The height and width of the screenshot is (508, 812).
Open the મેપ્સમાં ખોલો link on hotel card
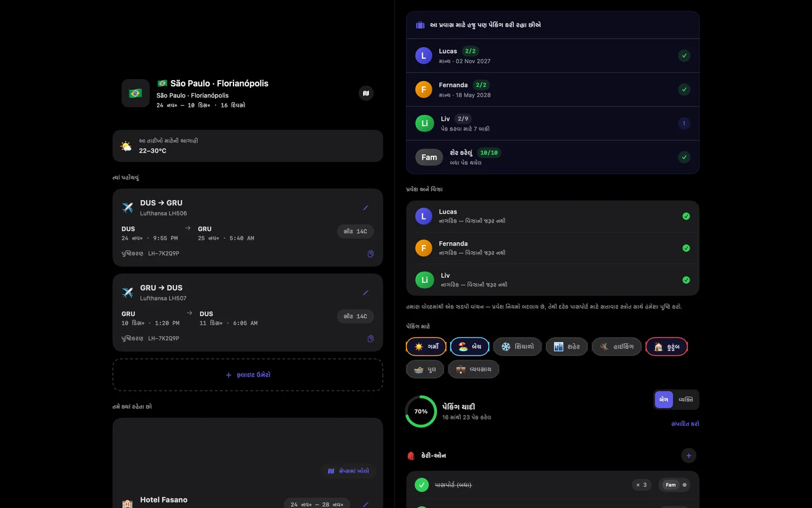(x=348, y=471)
